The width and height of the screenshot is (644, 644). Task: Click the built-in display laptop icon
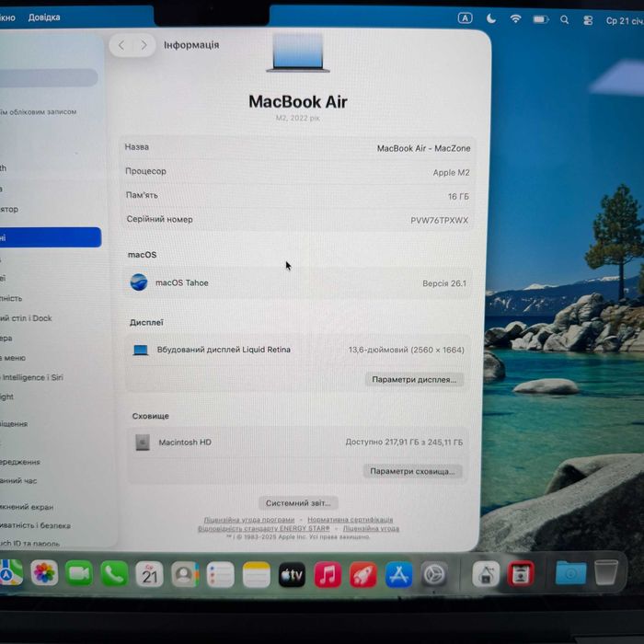point(141,350)
